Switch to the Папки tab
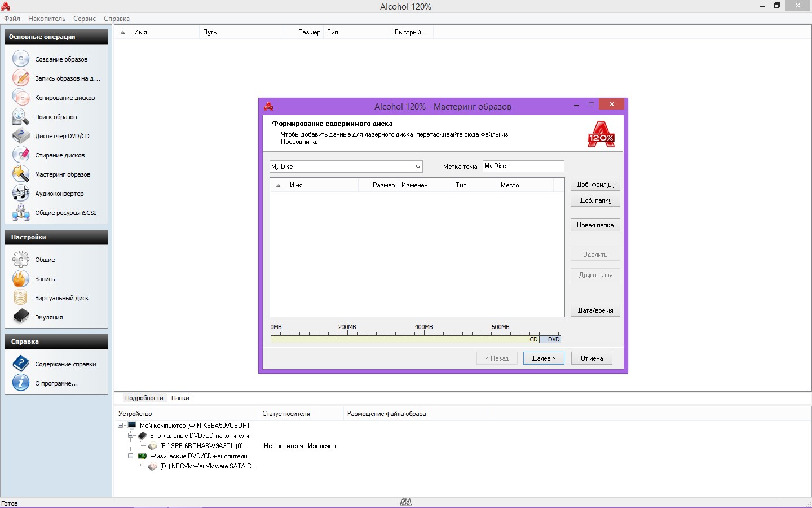Screen dimensions: 812x508 click(180, 398)
